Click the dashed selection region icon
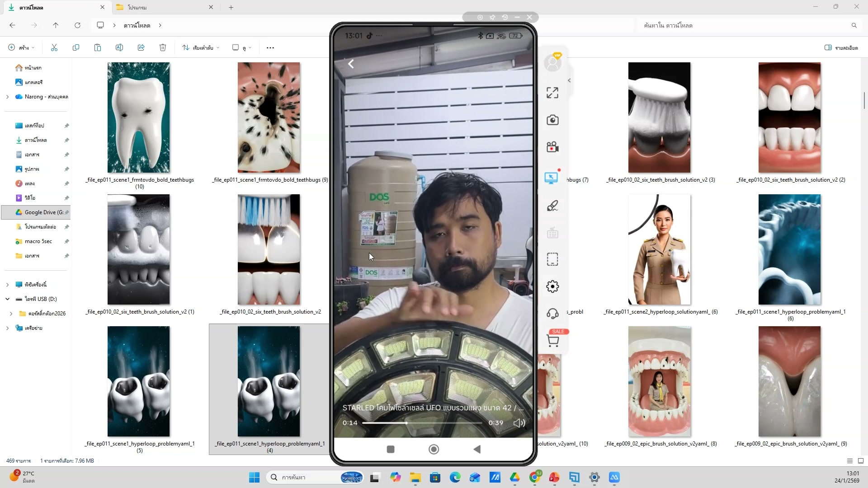Image resolution: width=868 pixels, height=488 pixels. (x=552, y=259)
